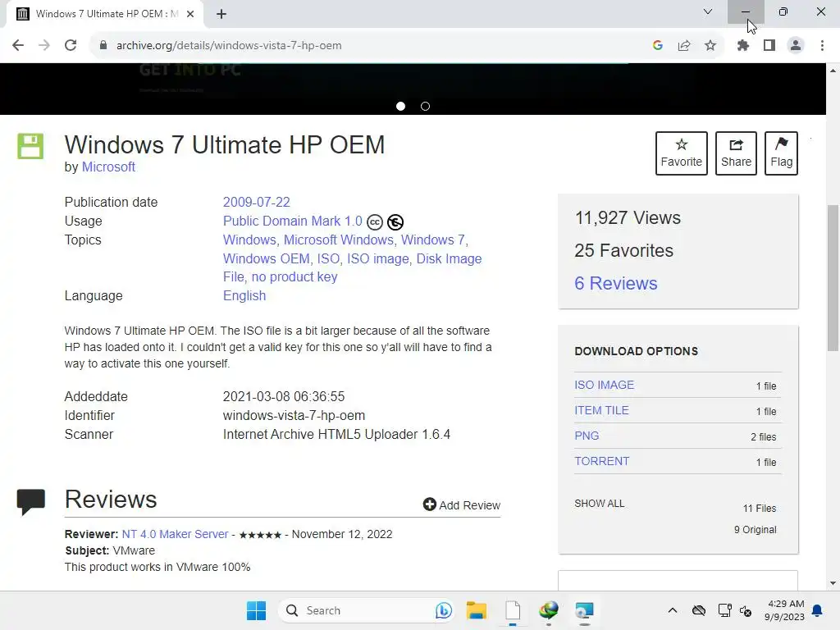Open Public Domain Mark 1.0 link
The width and height of the screenshot is (840, 630).
coord(293,221)
